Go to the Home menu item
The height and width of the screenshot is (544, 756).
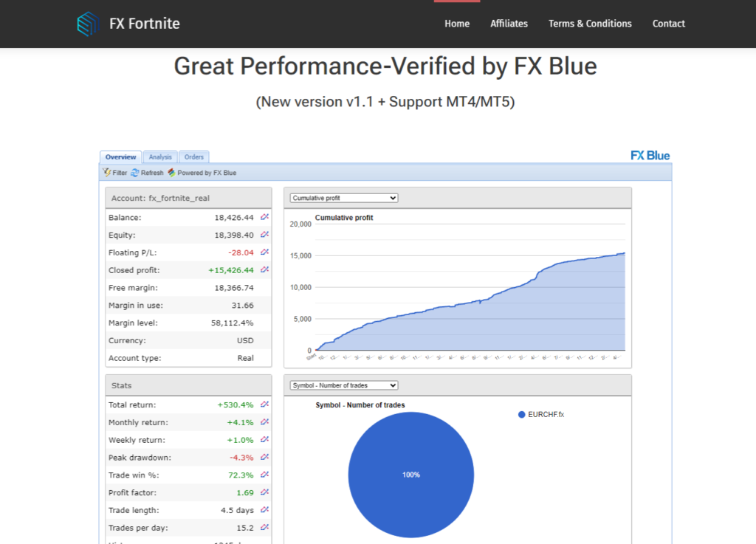457,24
